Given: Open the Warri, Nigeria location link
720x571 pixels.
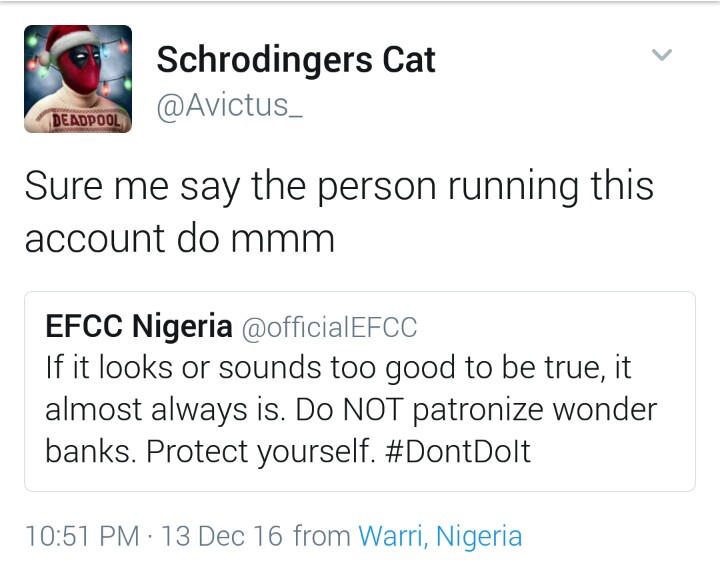Looking at the screenshot, I should [x=440, y=536].
